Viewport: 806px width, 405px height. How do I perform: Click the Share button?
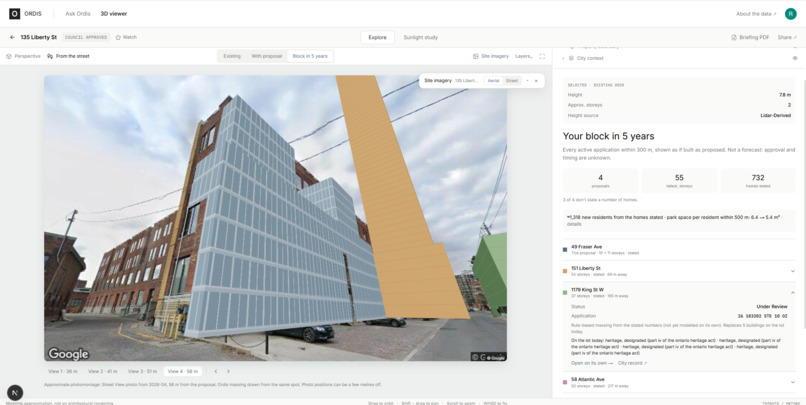[786, 38]
